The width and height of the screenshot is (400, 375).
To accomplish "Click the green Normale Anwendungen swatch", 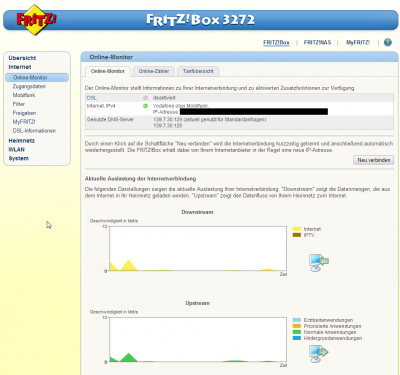I will click(x=297, y=332).
